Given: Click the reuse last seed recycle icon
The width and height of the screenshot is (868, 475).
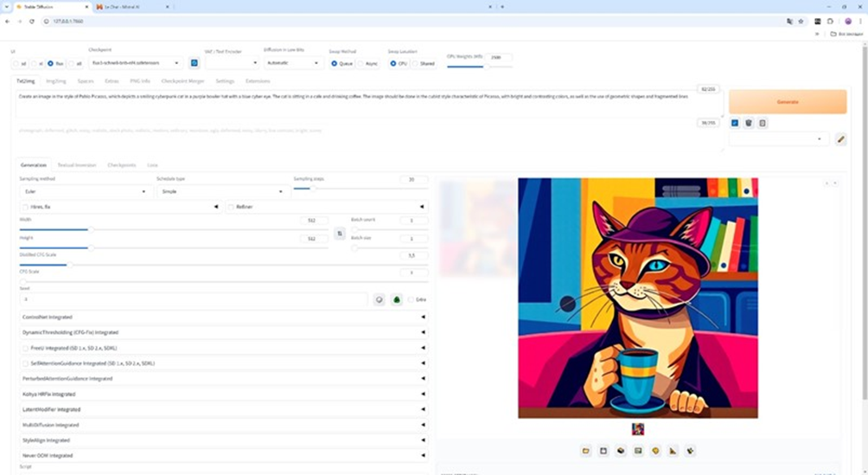Looking at the screenshot, I should click(x=397, y=299).
